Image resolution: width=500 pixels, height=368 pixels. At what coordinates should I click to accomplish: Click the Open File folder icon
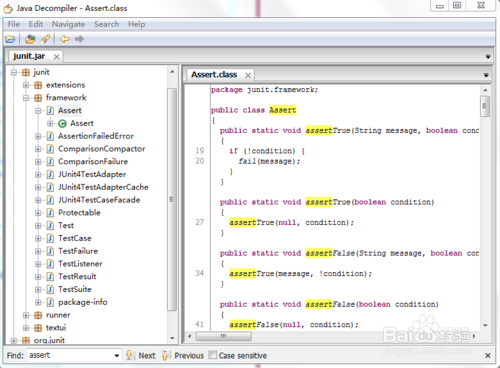pyautogui.click(x=10, y=39)
